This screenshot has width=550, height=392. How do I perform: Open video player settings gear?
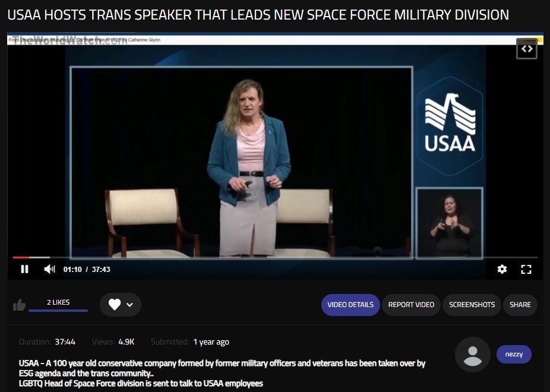click(502, 269)
